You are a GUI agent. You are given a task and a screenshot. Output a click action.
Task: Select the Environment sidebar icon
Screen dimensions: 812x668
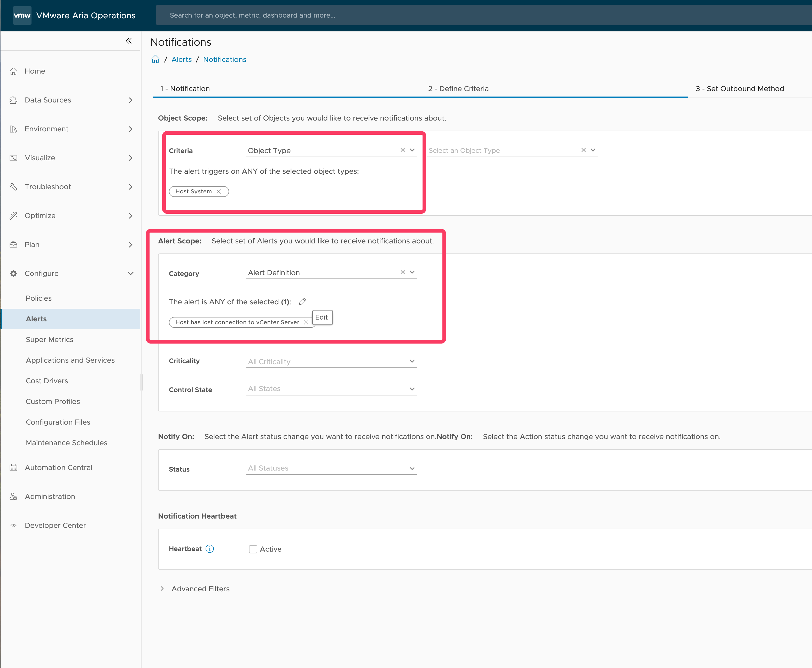point(13,129)
